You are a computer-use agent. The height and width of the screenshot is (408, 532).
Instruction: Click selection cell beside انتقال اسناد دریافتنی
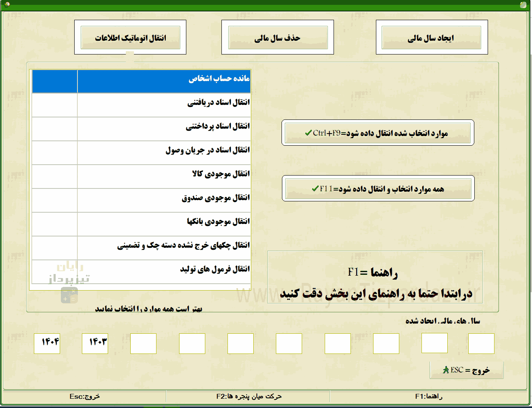click(x=55, y=105)
